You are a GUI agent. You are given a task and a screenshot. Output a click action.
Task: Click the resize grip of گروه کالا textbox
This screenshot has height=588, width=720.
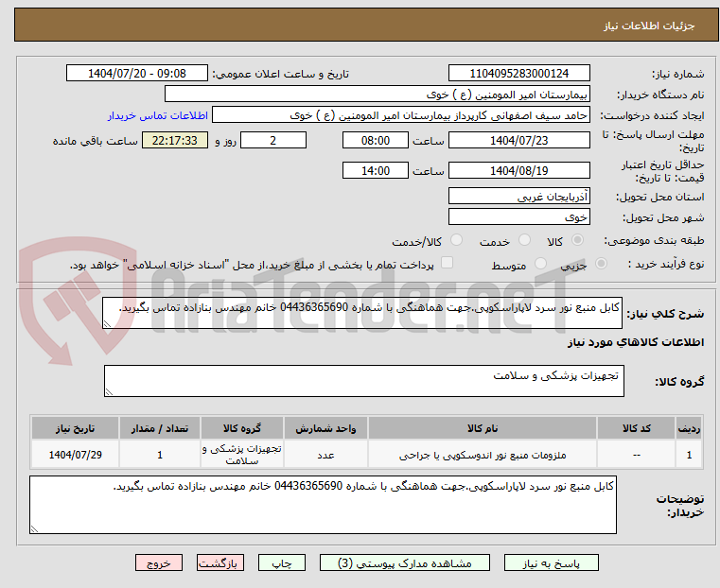tap(110, 391)
